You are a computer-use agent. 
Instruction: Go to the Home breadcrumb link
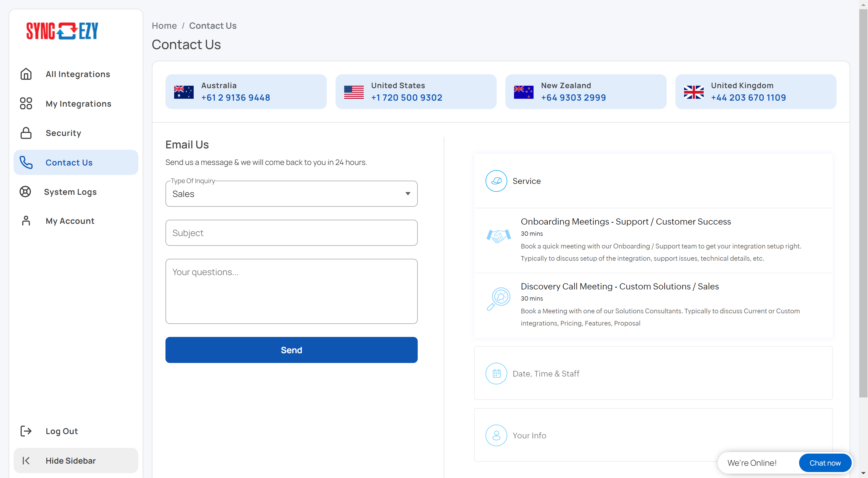click(164, 26)
